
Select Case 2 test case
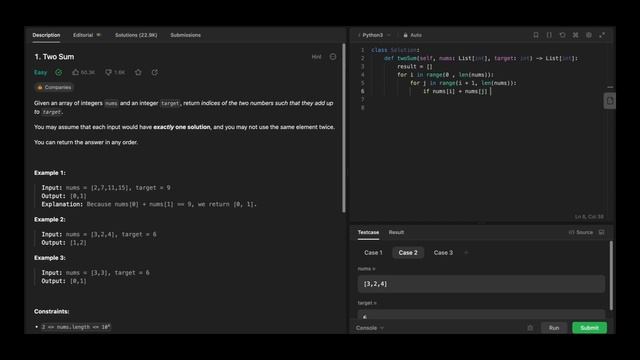[408, 253]
